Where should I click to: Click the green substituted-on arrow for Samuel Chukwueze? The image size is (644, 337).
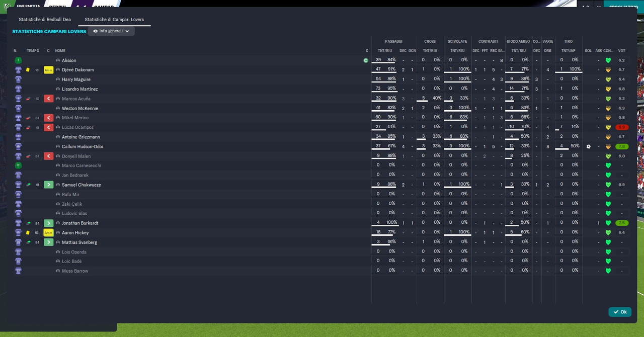(x=48, y=185)
